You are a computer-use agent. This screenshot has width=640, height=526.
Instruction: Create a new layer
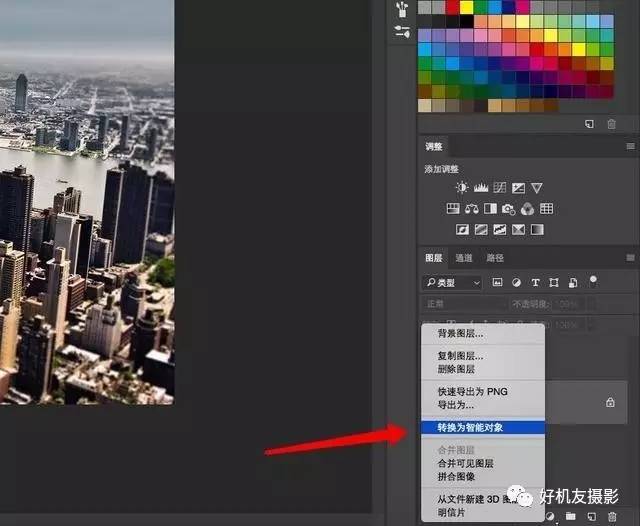point(591,517)
